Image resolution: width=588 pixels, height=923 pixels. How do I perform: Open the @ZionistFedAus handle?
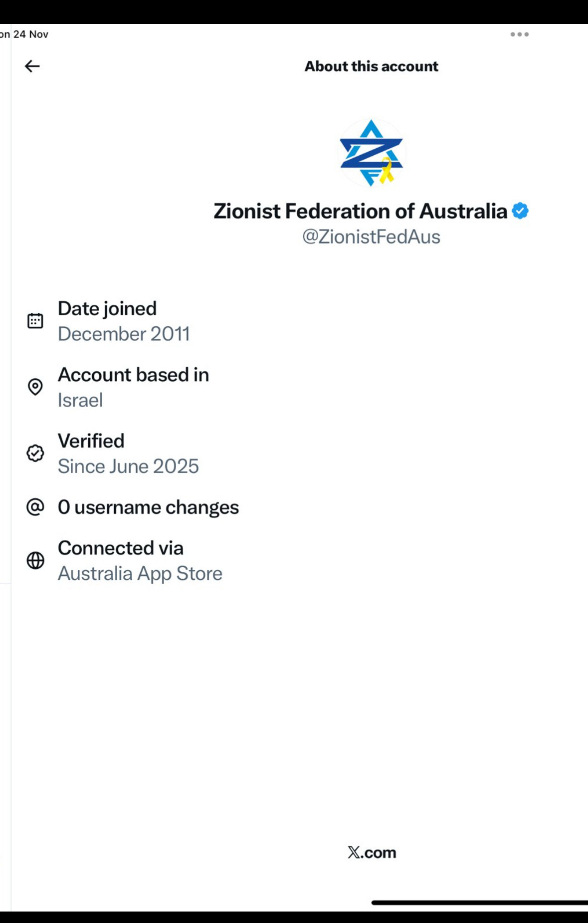(x=371, y=237)
